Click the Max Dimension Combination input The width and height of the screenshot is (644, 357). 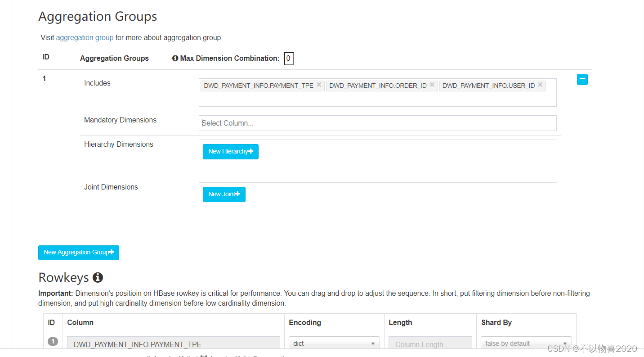289,59
